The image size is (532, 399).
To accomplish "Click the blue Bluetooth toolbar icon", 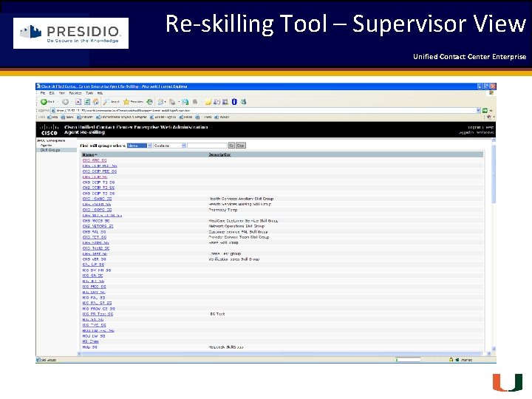I will [234, 102].
